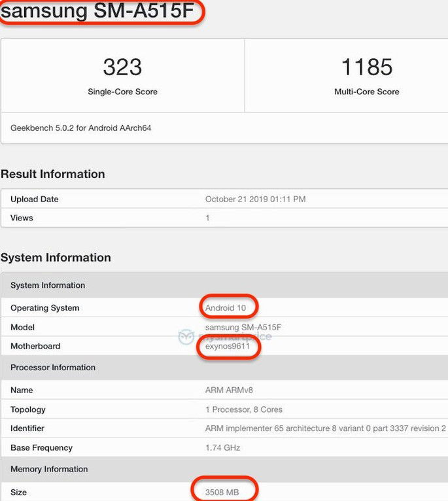Select the 3508 MB memory value
Viewport: 448px width, 501px height.
[222, 492]
